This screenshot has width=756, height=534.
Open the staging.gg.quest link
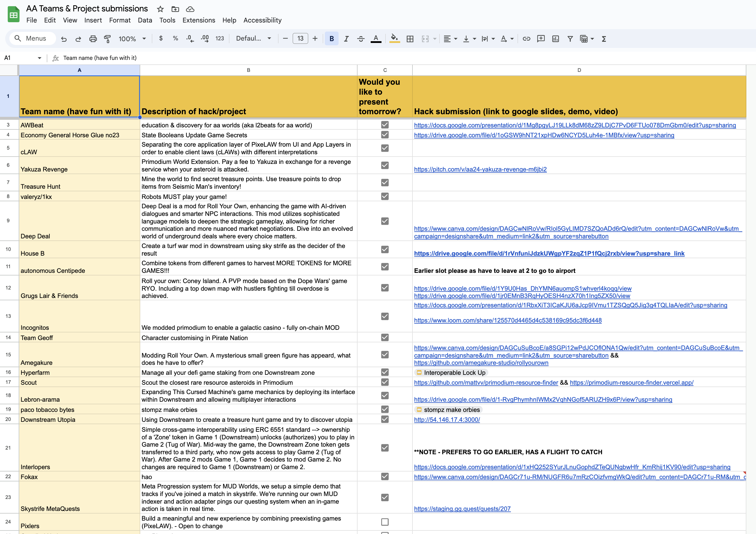[462, 509]
